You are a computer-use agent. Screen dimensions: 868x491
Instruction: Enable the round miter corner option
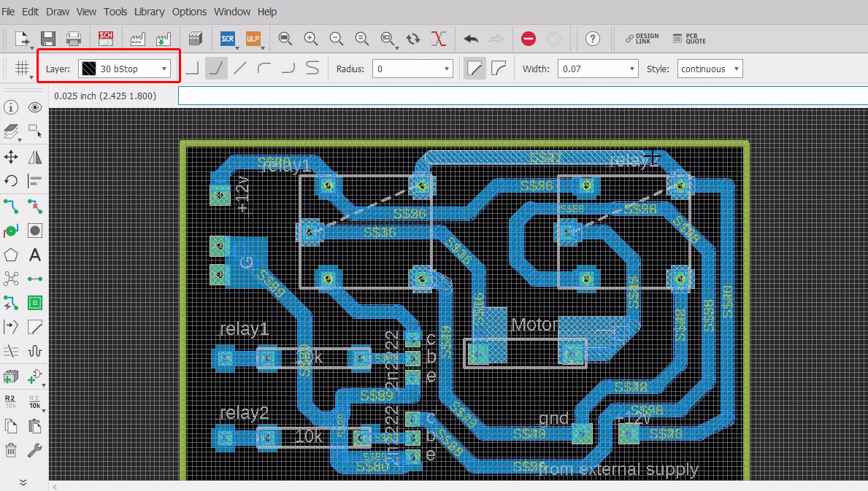coord(499,69)
